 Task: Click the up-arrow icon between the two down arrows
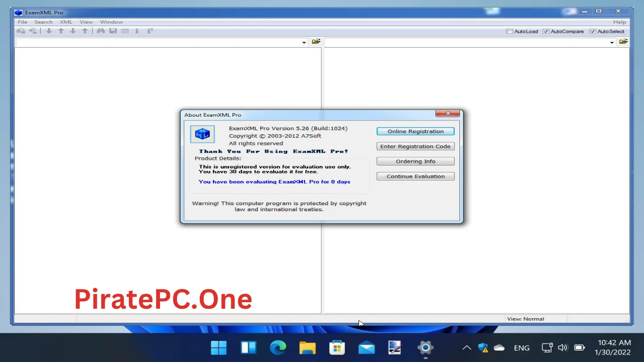tap(61, 31)
